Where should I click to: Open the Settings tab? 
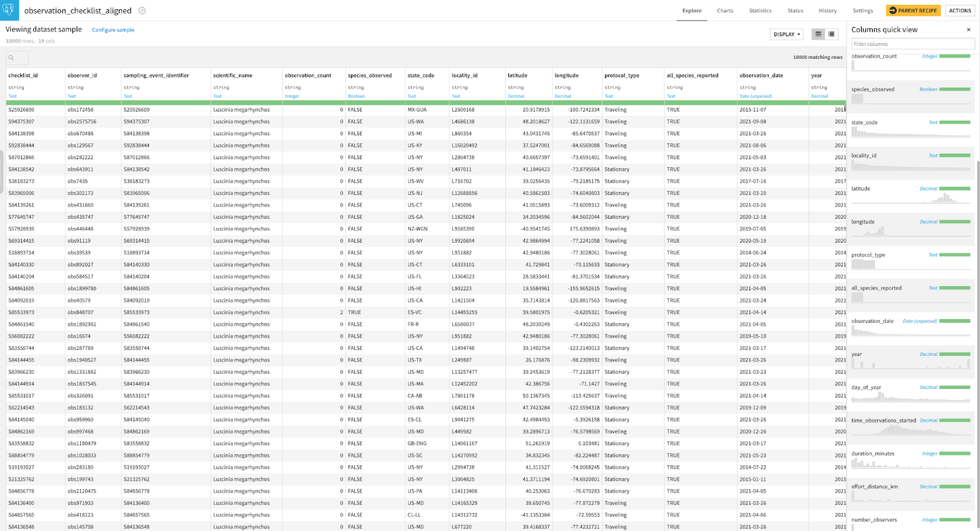863,10
